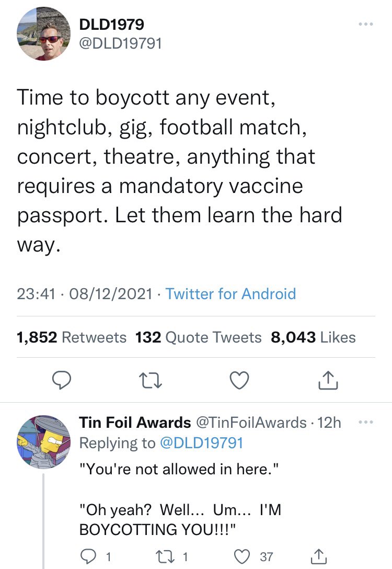Like the main DLD1979 tweet

coord(239,380)
